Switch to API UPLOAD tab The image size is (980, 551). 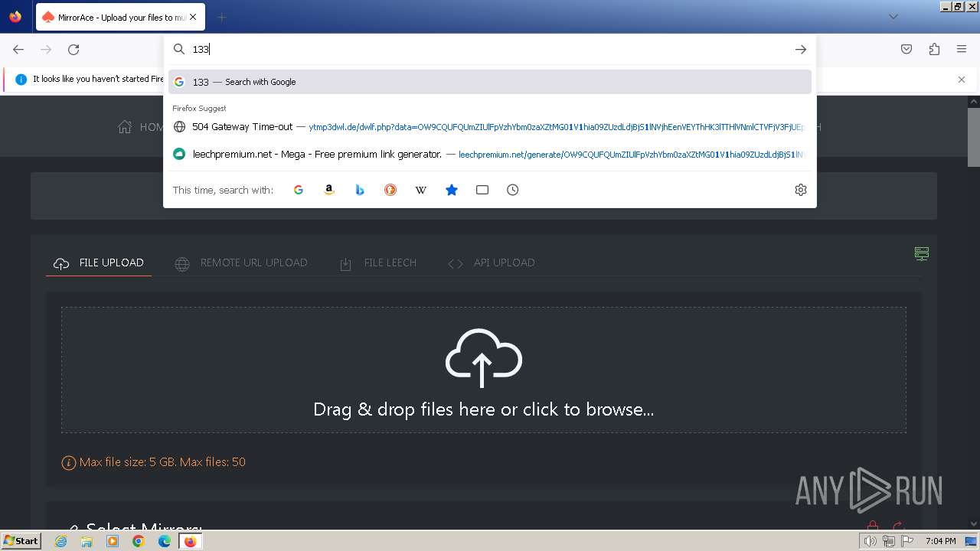492,262
